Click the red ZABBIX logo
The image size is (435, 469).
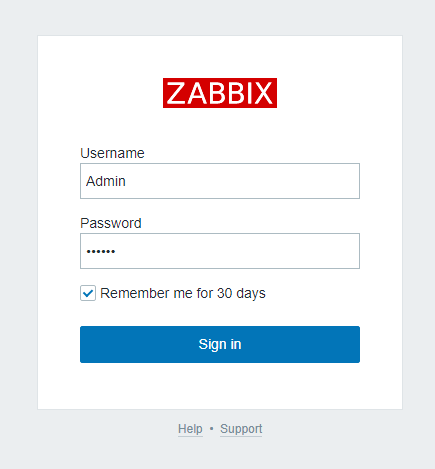point(220,93)
